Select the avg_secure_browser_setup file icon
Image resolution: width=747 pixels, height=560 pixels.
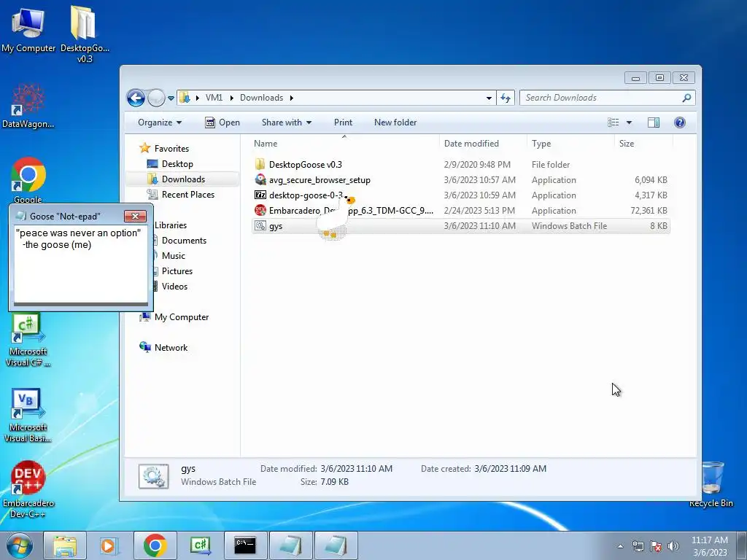260,179
